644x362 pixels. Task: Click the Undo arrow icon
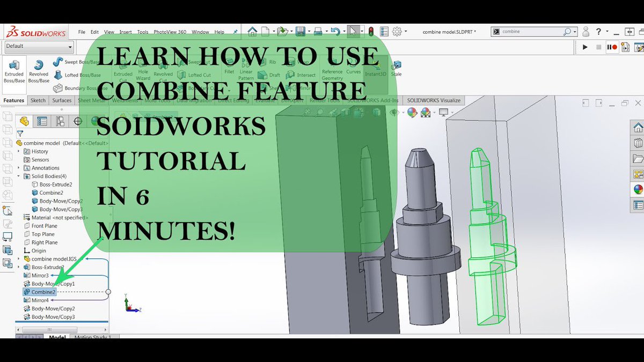coord(335,32)
